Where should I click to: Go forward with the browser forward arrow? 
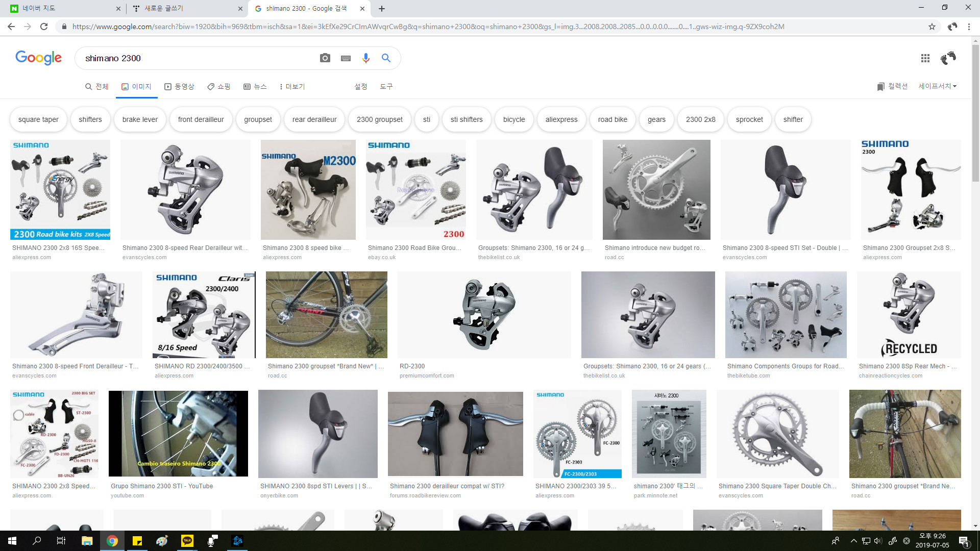pyautogui.click(x=28, y=27)
